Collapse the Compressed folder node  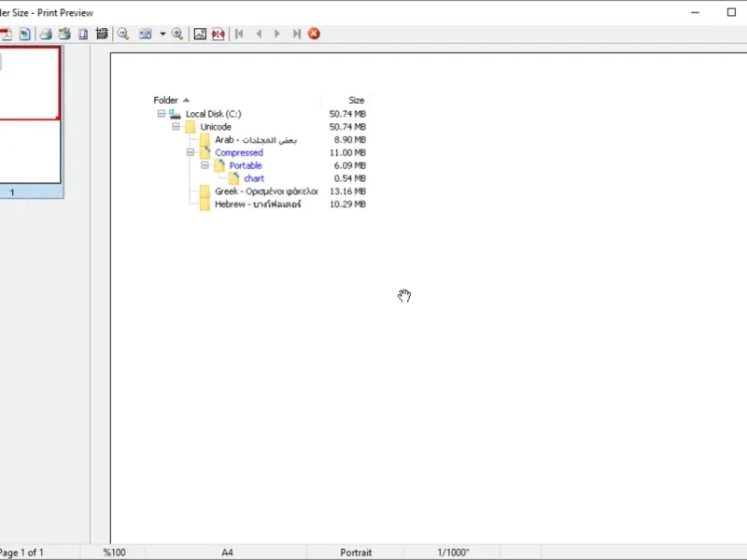[x=190, y=152]
